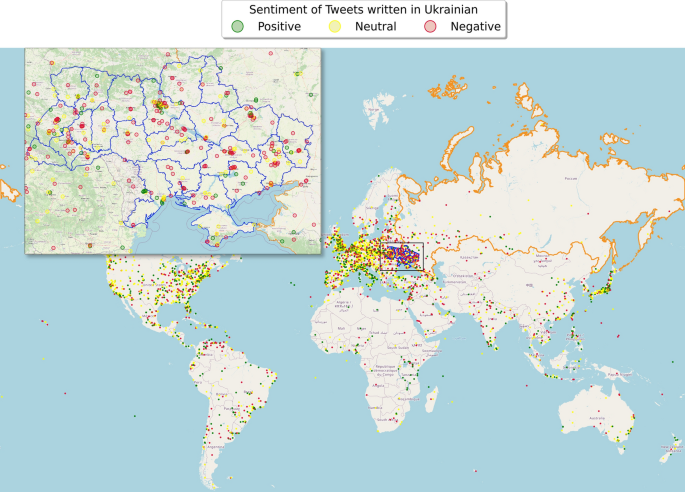The height and width of the screenshot is (492, 685).
Task: Click the "Angola" country label
Action: tap(378, 386)
